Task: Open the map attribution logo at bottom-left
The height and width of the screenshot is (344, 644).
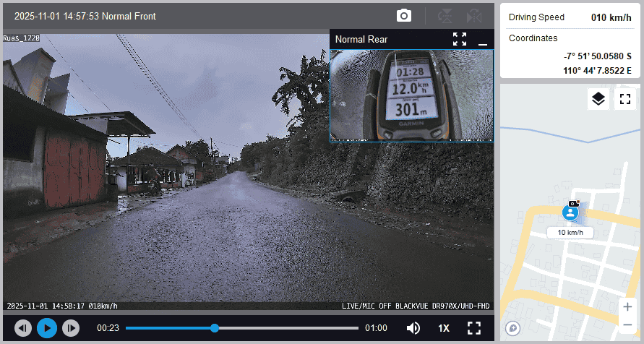Action: point(513,328)
